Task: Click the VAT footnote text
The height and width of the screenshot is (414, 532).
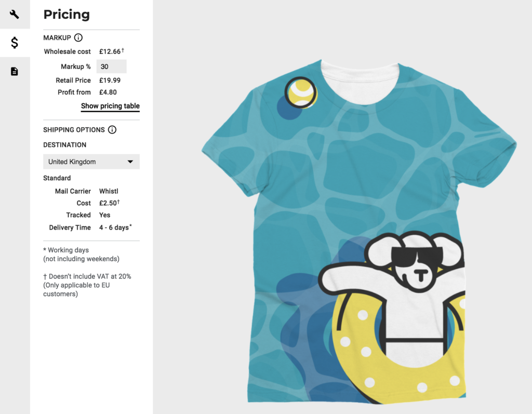Action: [87, 285]
